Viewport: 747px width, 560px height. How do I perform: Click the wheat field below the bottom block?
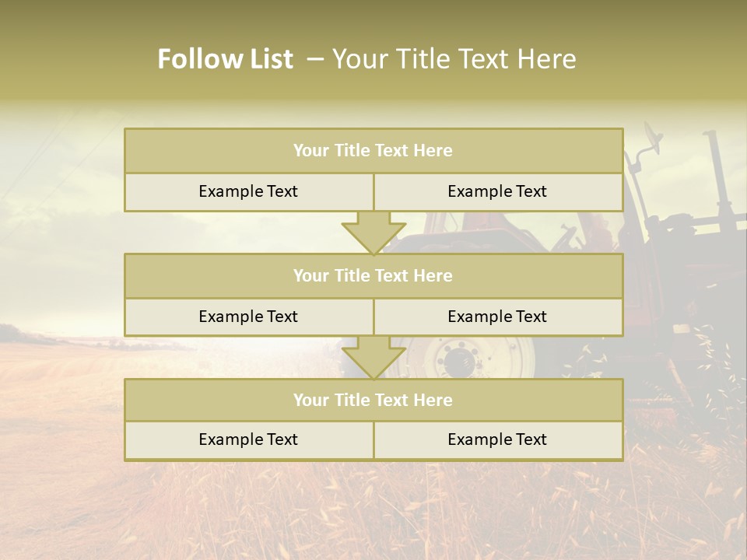coord(373,509)
